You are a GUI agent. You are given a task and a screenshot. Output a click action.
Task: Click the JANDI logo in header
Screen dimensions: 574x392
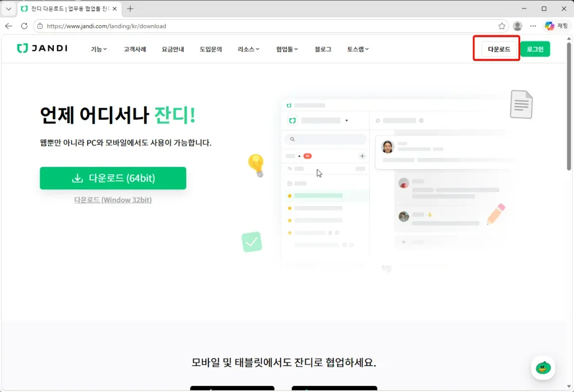coord(42,48)
